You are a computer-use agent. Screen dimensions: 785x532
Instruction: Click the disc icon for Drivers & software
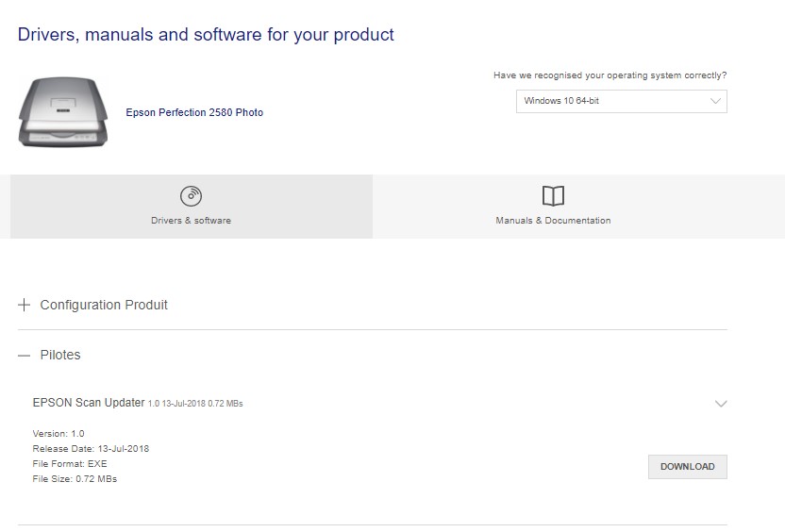(x=191, y=196)
